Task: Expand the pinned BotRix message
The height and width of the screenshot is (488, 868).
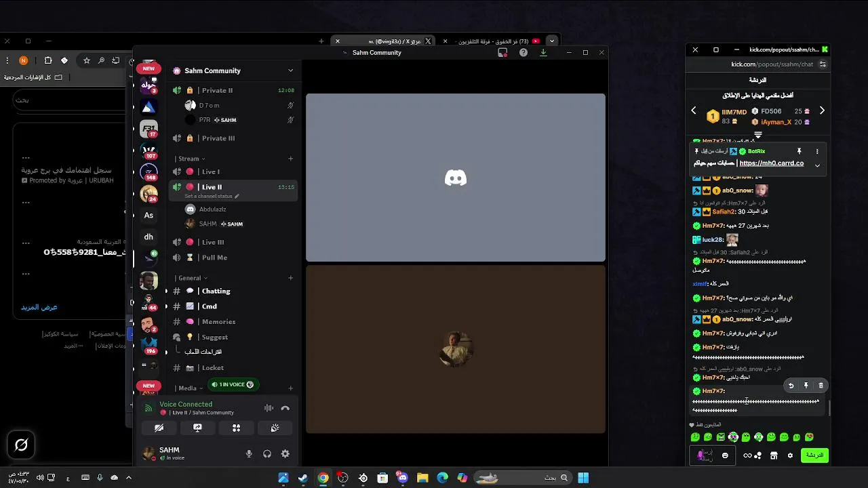Action: click(817, 165)
